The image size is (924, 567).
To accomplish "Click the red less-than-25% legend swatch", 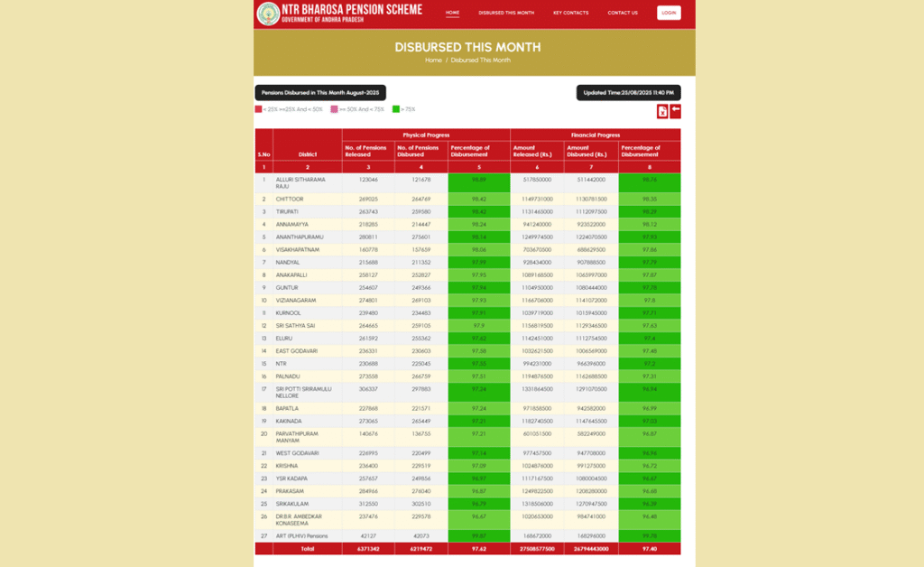I will 258,109.
